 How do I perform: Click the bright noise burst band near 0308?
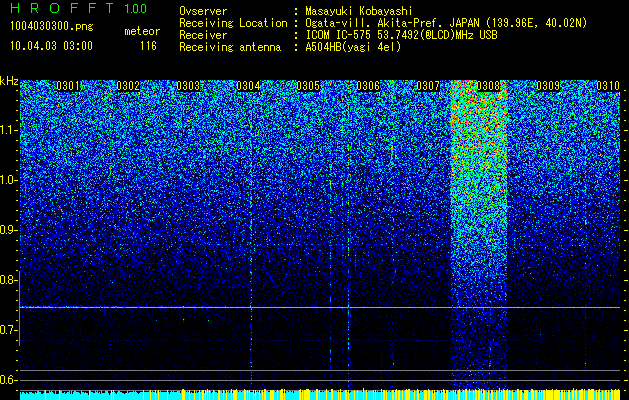pyautogui.click(x=479, y=235)
